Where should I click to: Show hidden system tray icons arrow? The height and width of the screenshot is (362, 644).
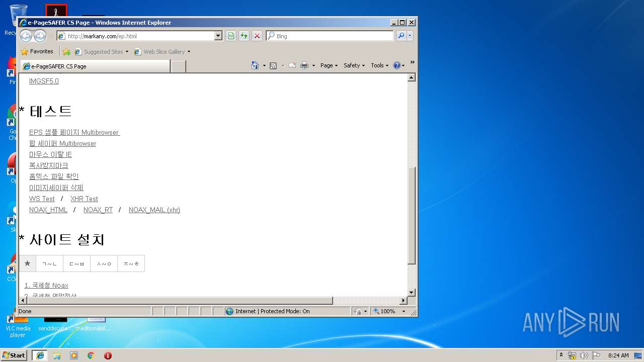coord(561,355)
